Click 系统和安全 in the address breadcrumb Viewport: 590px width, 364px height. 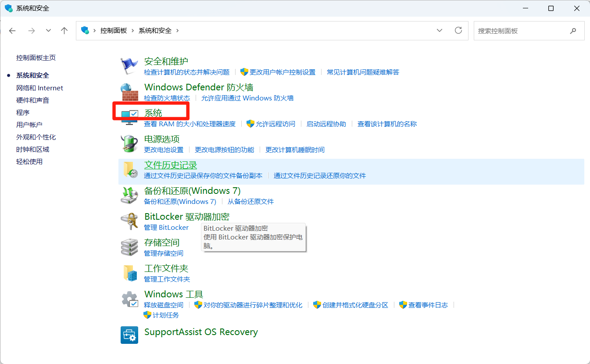coord(155,31)
